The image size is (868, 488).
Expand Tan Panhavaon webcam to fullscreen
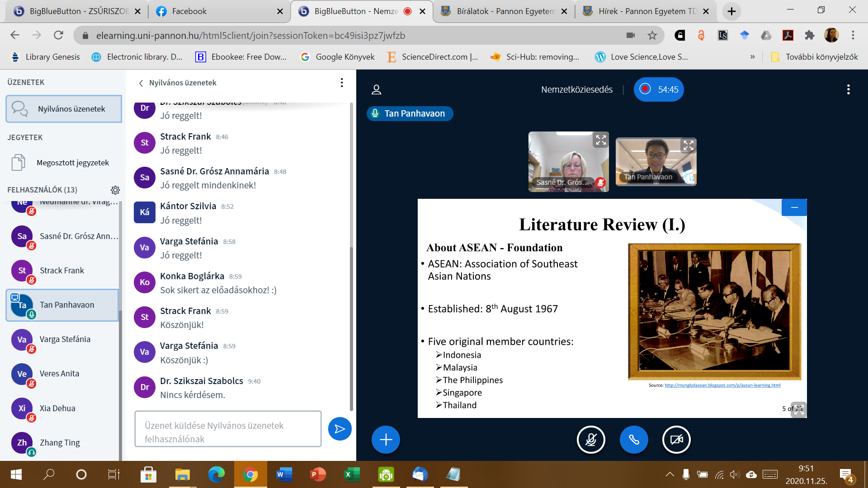coord(688,145)
